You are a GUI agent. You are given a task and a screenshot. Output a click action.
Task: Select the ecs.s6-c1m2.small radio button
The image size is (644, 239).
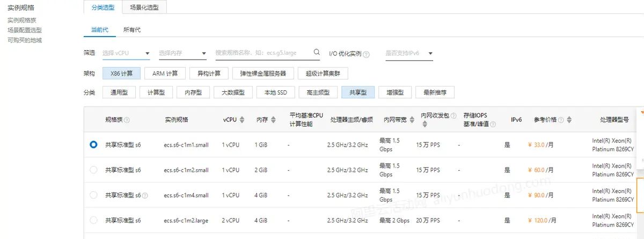(x=94, y=170)
